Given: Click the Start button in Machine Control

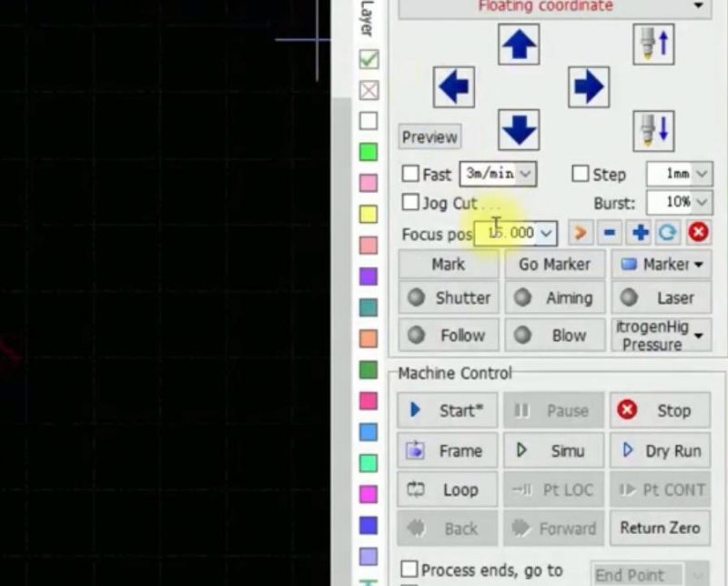Looking at the screenshot, I should pos(448,410).
